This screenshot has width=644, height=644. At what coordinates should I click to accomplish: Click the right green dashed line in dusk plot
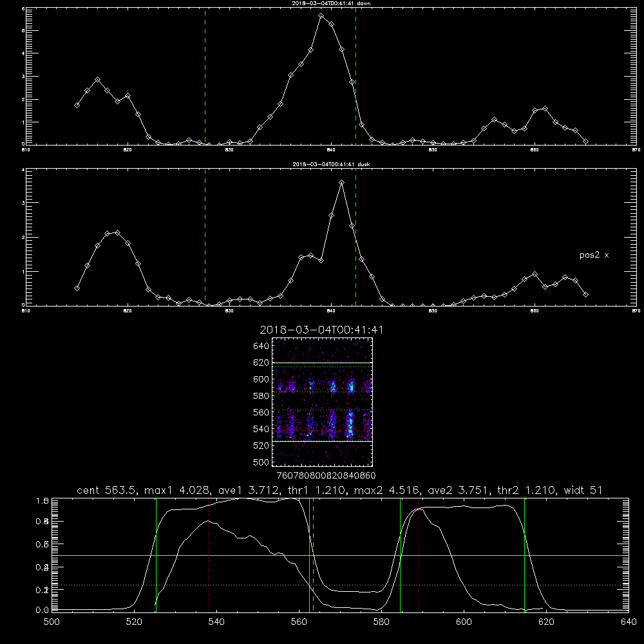tap(355, 238)
